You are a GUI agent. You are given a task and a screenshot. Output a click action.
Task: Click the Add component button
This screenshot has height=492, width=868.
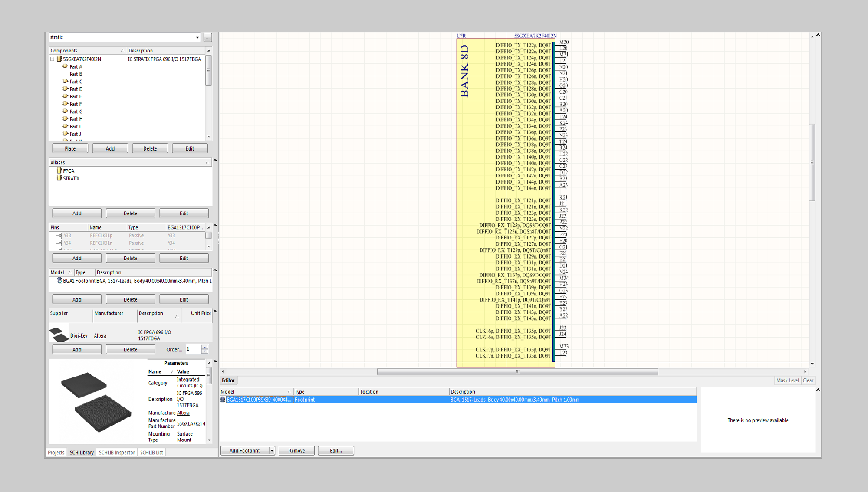point(110,148)
